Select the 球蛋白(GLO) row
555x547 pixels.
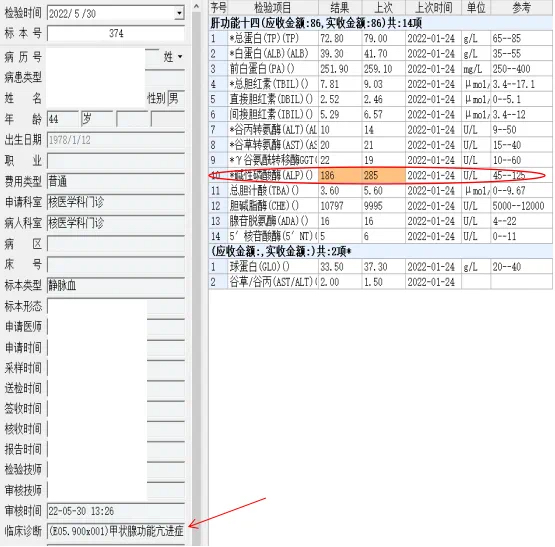(381, 267)
